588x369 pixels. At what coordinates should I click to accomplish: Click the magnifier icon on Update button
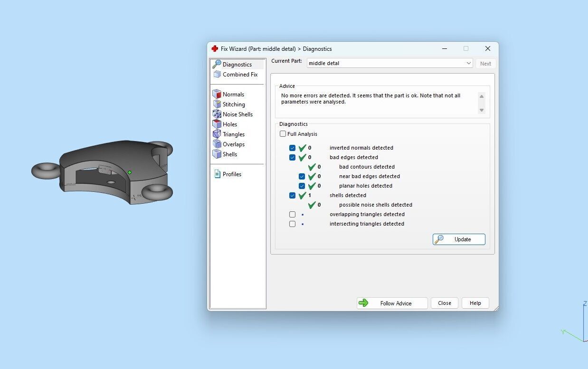[439, 239]
